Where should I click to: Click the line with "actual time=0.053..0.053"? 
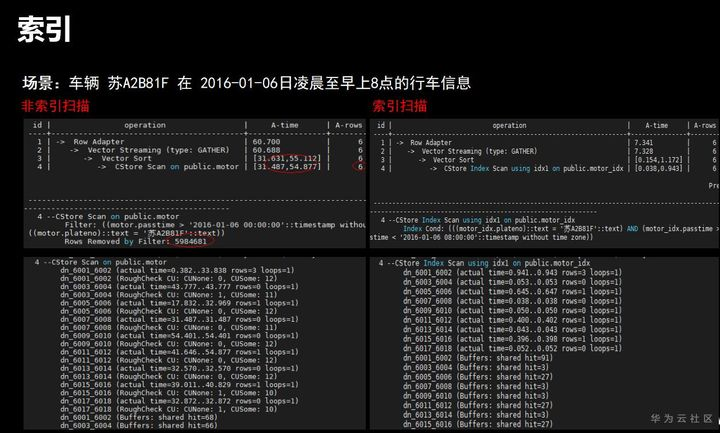coord(512,282)
